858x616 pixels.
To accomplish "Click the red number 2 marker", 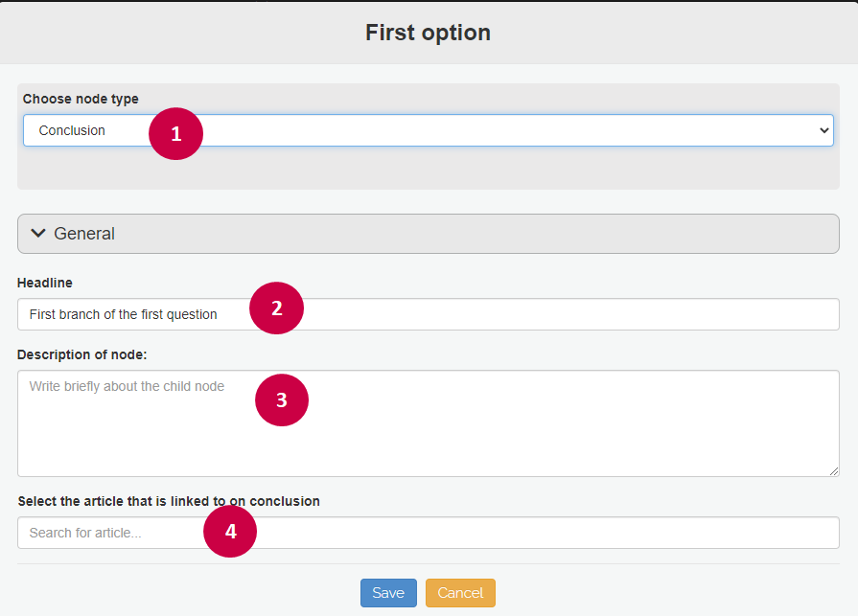I will point(276,308).
